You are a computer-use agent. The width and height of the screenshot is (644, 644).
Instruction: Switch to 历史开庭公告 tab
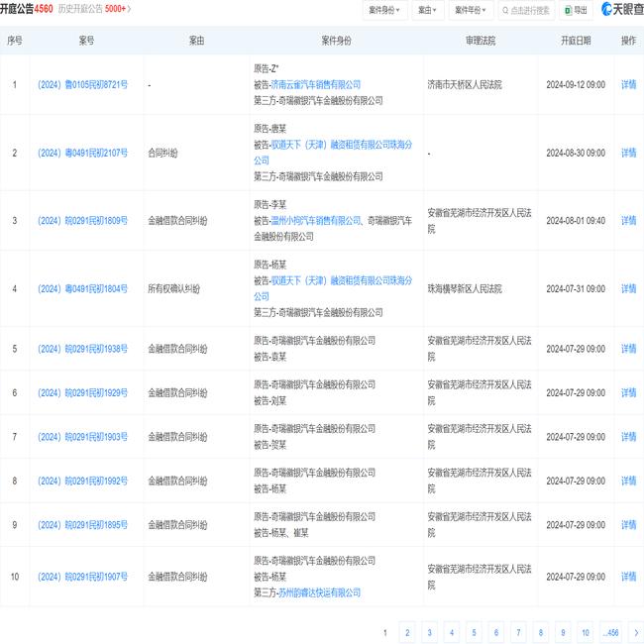click(94, 9)
